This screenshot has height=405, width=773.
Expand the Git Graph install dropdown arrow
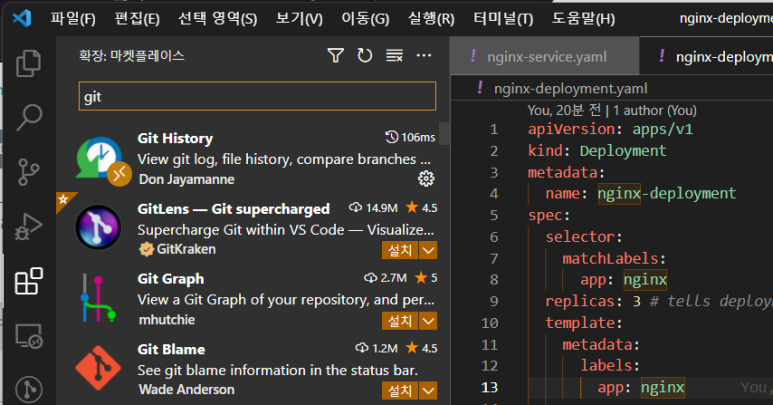pyautogui.click(x=429, y=320)
